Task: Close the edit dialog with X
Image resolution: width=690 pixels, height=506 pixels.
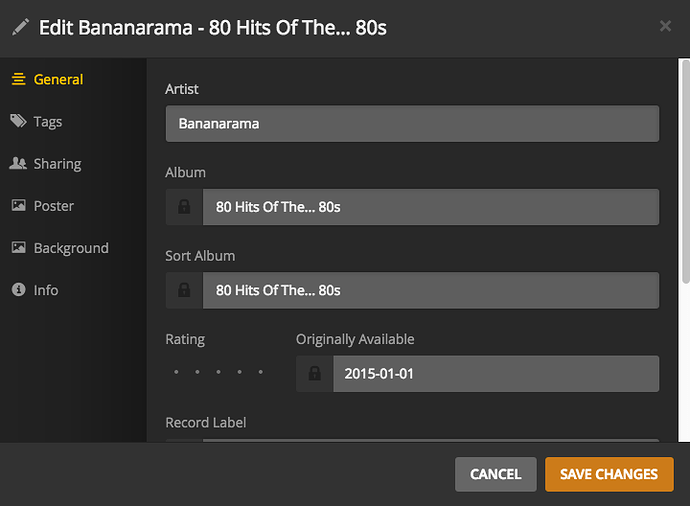Action: [x=665, y=26]
